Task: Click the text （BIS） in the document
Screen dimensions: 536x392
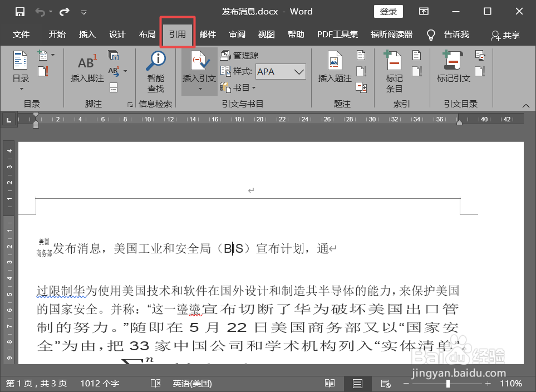Action: 234,249
